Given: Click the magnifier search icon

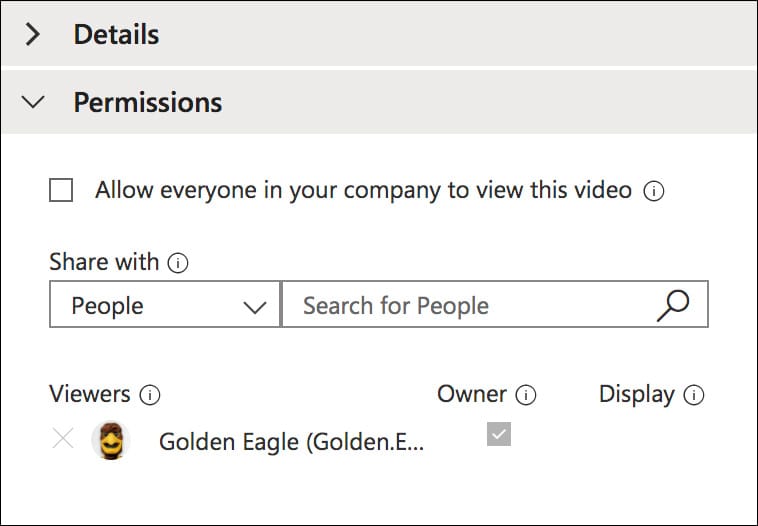Looking at the screenshot, I should [x=673, y=305].
